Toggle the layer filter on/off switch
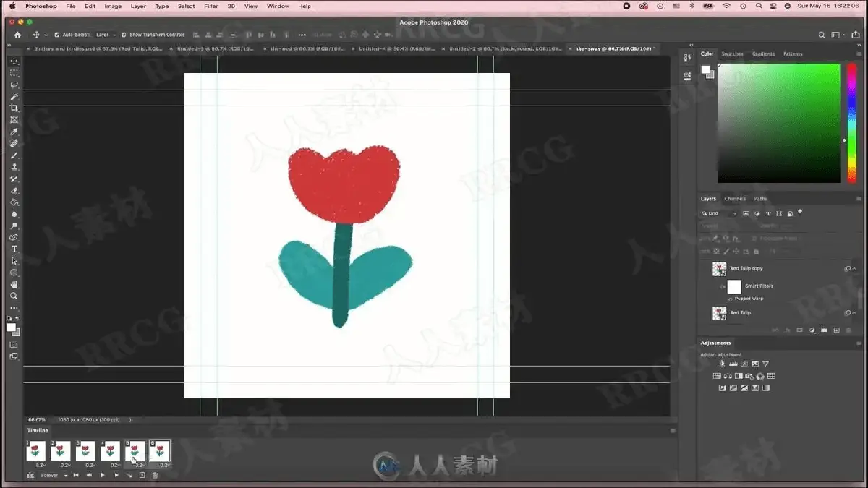 click(x=800, y=213)
